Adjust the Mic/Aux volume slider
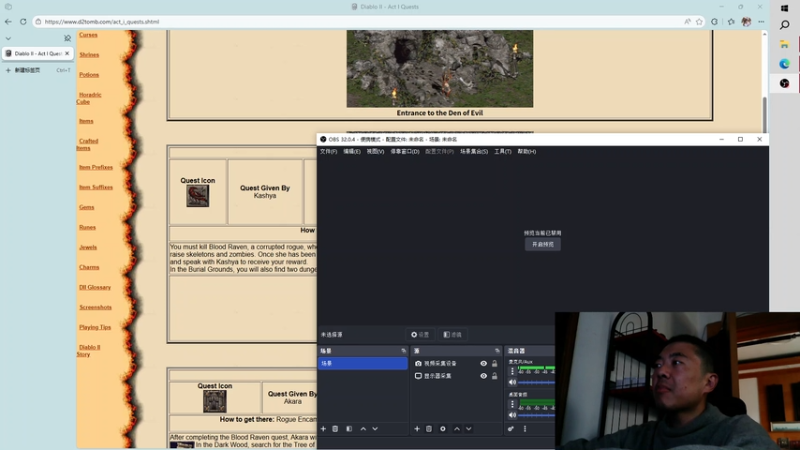 tap(536, 383)
